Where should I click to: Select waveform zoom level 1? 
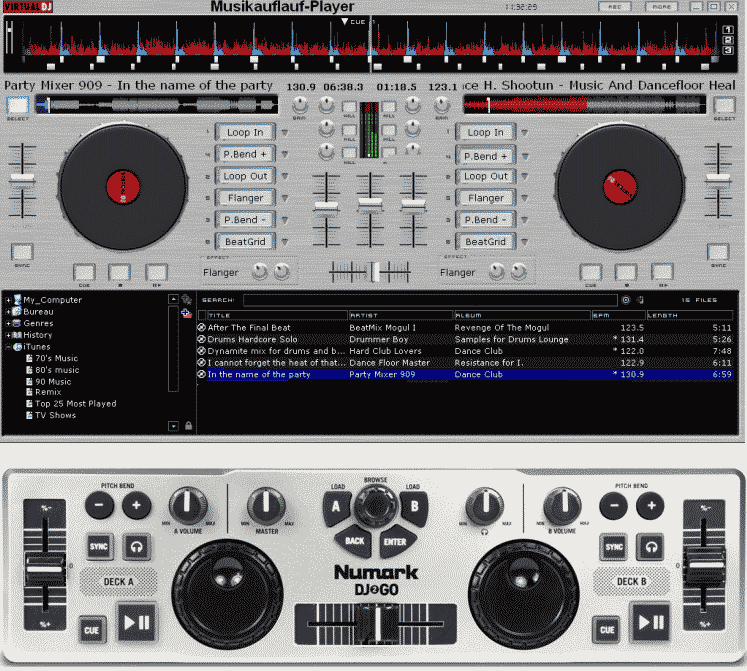[x=727, y=30]
